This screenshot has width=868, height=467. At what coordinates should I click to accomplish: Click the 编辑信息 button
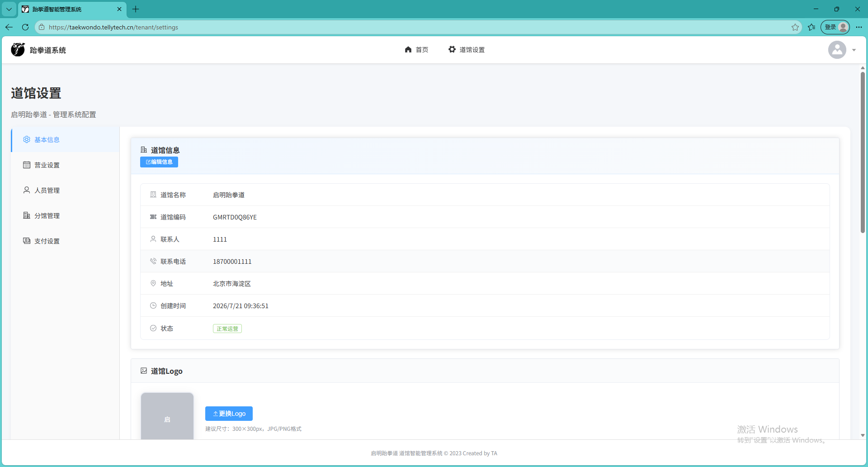tap(159, 162)
